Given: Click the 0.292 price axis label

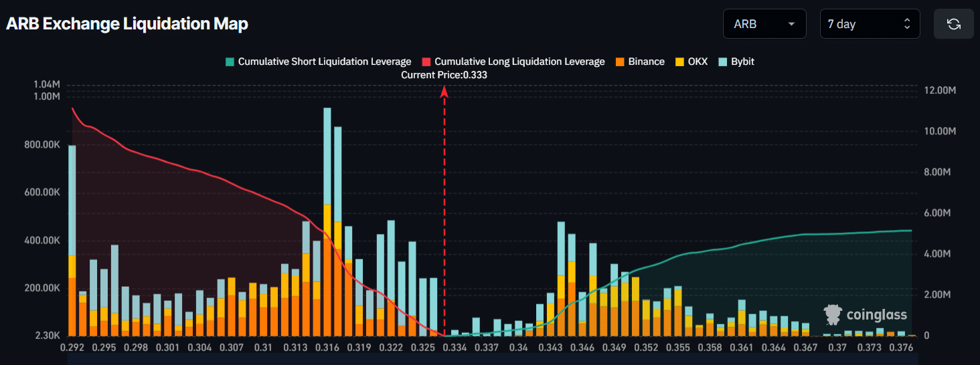Looking at the screenshot, I should tap(72, 348).
